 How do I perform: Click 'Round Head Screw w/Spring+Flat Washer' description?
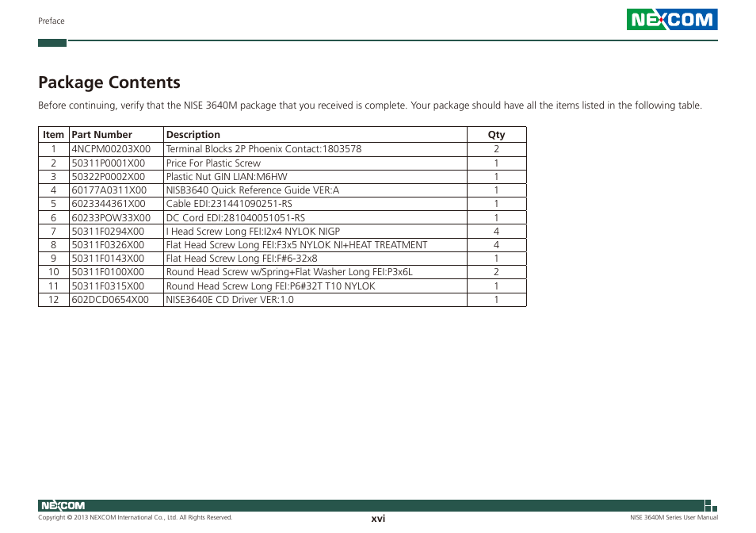289,271
